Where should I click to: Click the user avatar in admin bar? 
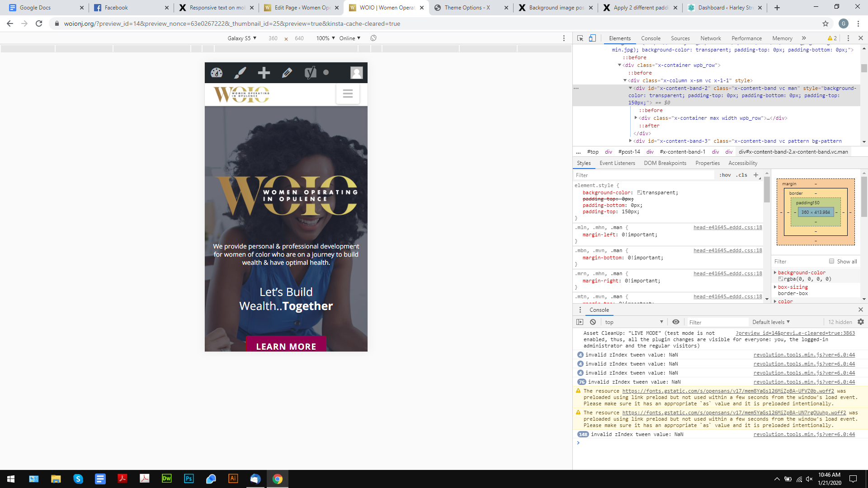(x=357, y=73)
